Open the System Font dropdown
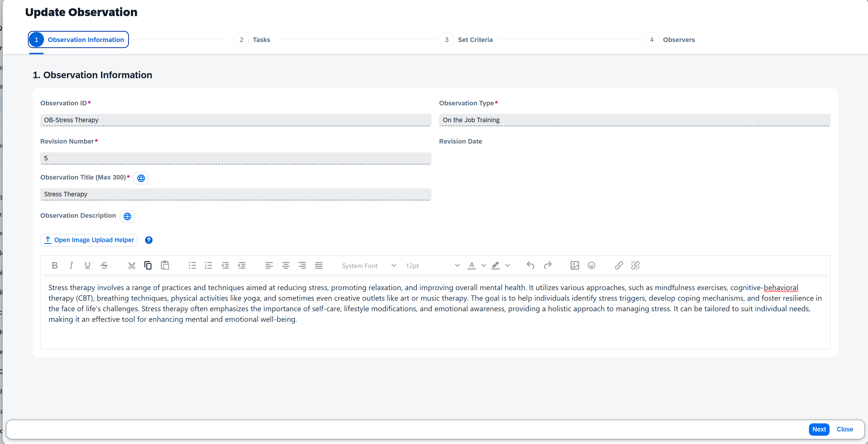 [369, 266]
